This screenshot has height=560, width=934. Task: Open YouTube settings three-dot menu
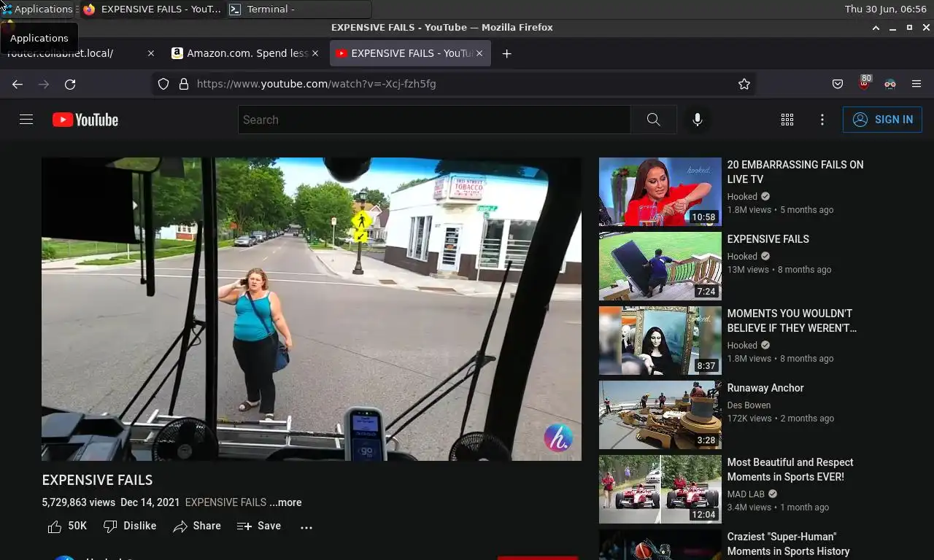point(822,120)
